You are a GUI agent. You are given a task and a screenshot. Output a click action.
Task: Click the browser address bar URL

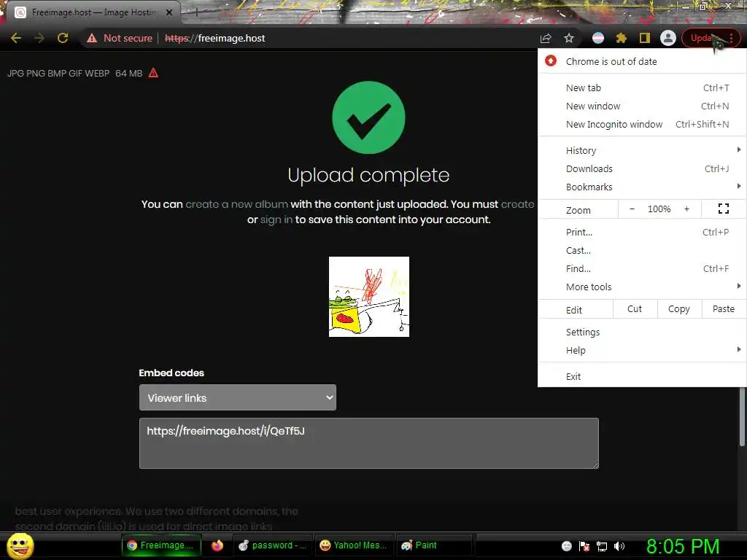(215, 38)
